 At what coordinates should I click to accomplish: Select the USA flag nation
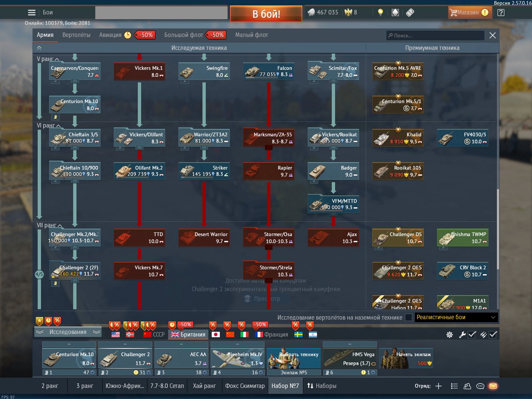(116, 334)
